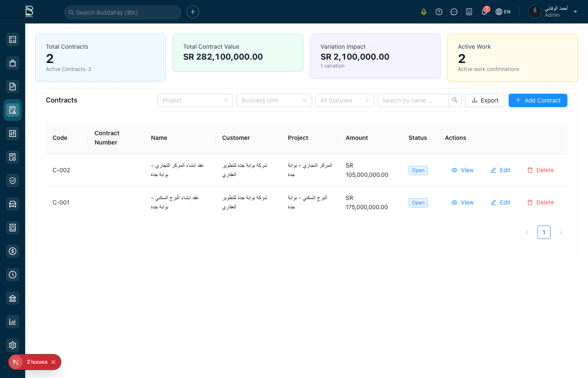The image size is (588, 378).
Task: Click the Settings gear at sidebar bottom
Action: click(12, 345)
